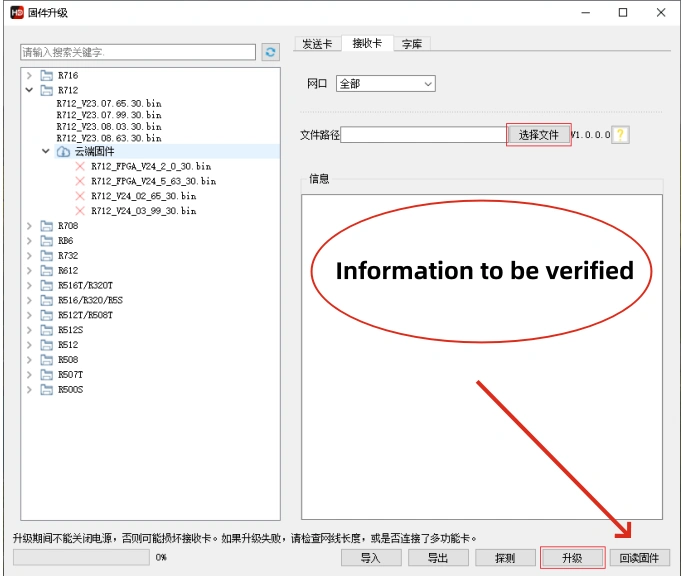The width and height of the screenshot is (682, 576).
Task: Switch to the 发送卡 tab
Action: pos(317,44)
